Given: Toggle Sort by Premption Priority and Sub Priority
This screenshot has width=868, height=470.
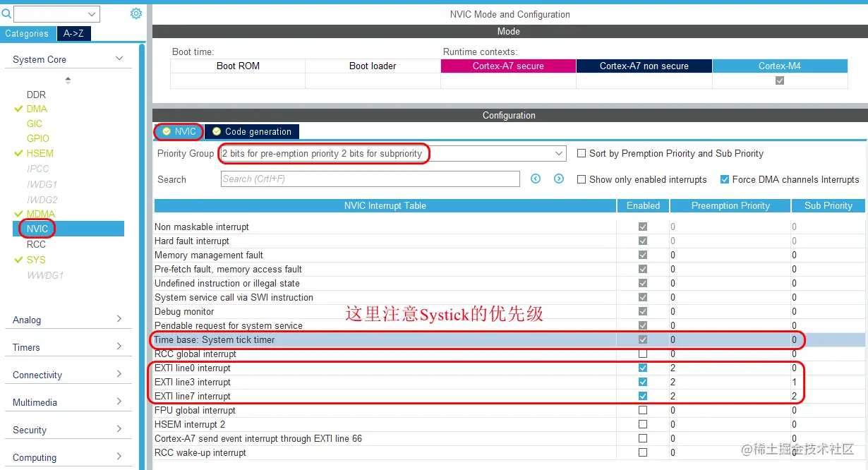Looking at the screenshot, I should tap(581, 153).
